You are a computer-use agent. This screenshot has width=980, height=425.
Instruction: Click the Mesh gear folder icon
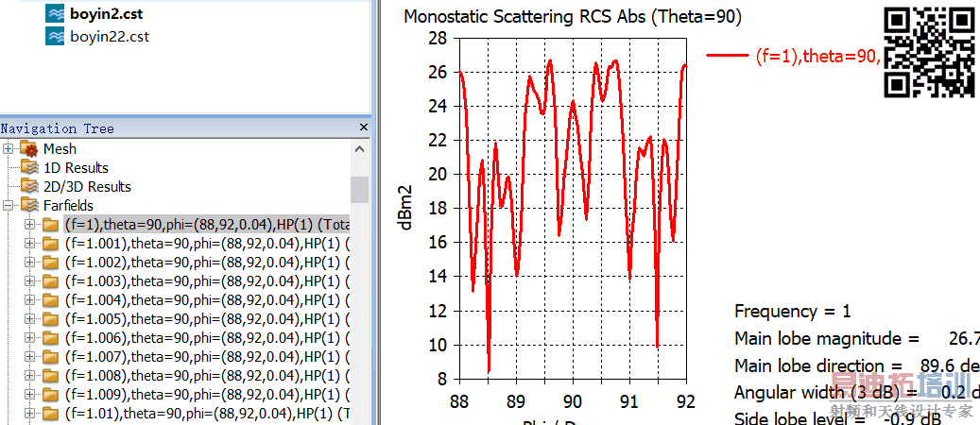[29, 149]
